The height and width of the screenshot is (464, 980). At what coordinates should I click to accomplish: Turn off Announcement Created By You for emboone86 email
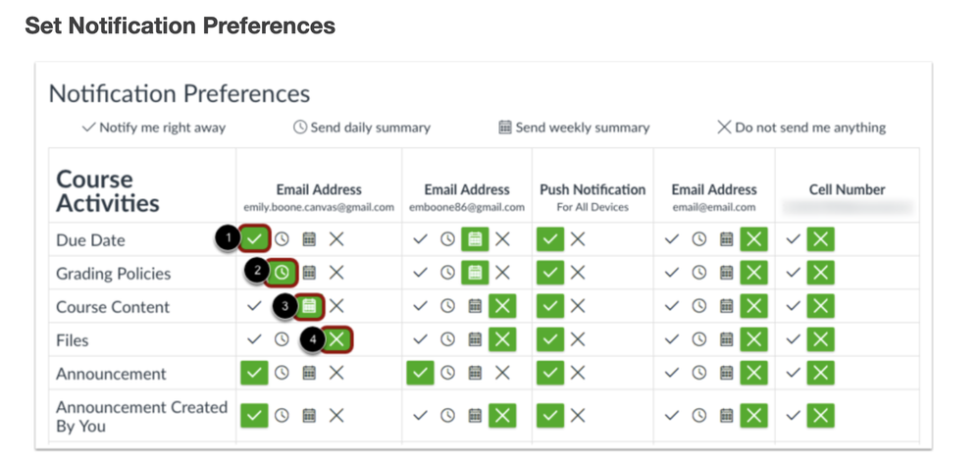click(502, 415)
